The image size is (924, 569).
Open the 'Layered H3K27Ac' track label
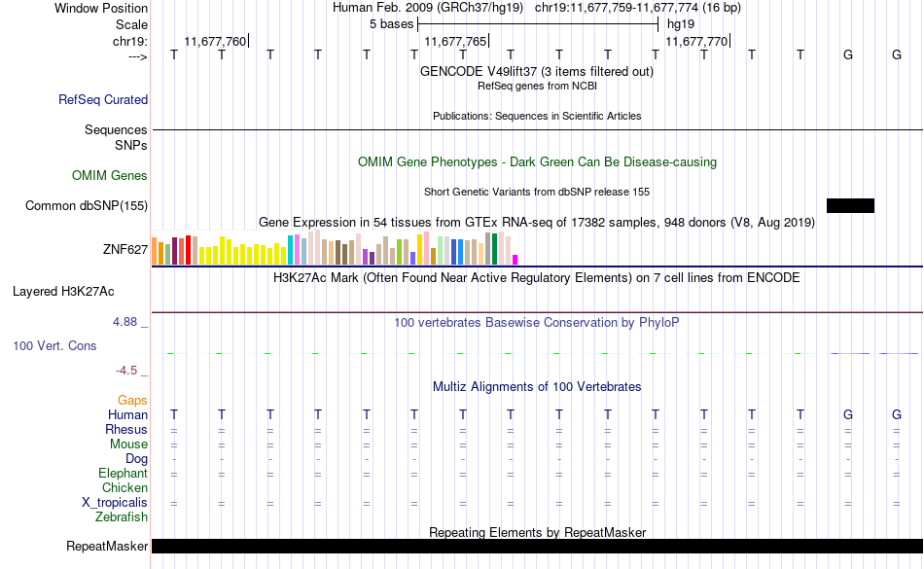point(63,292)
